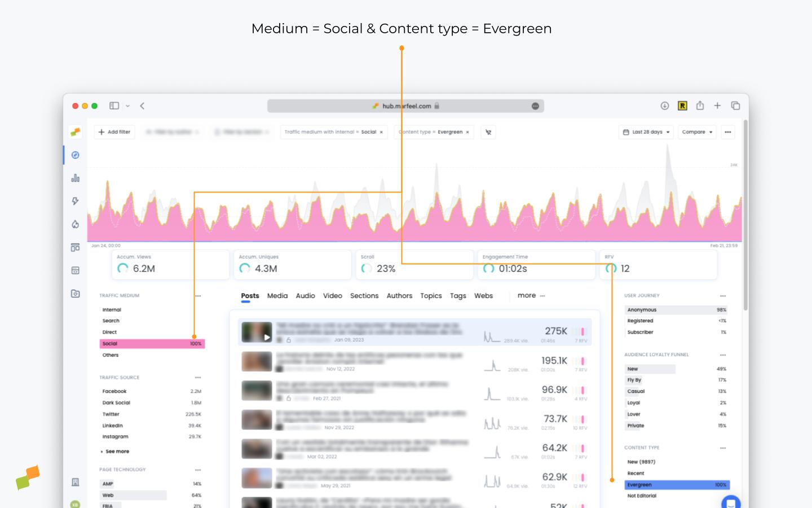Viewport: 812px width, 508px height.
Task: Open the Compare dropdown
Action: pos(697,132)
